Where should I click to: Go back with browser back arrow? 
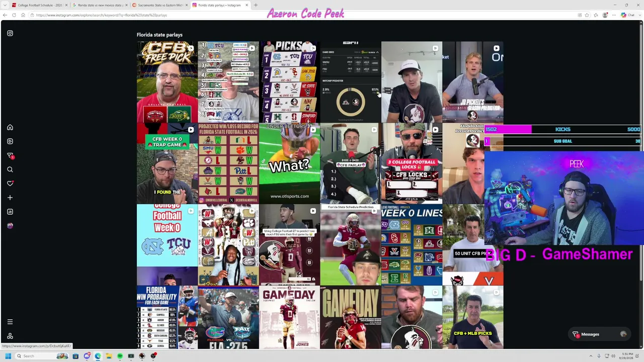point(6,15)
